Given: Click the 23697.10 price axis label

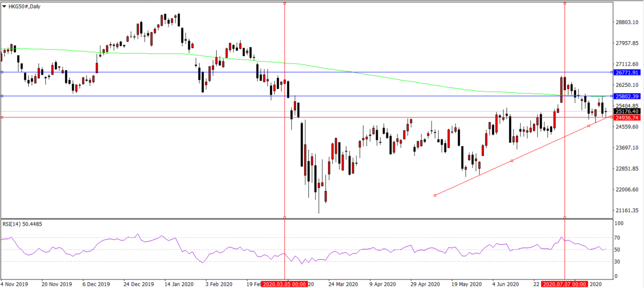Looking at the screenshot, I should [x=627, y=148].
